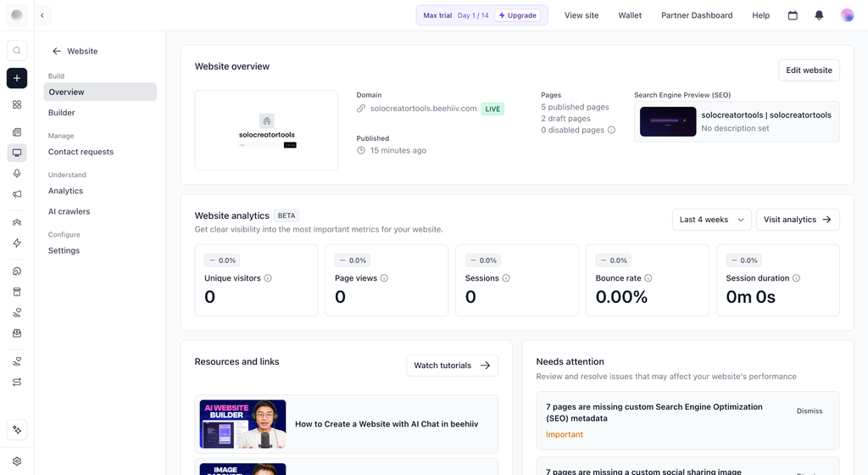
Task: Open the settings gear at the sidebar bottom
Action: 17,461
